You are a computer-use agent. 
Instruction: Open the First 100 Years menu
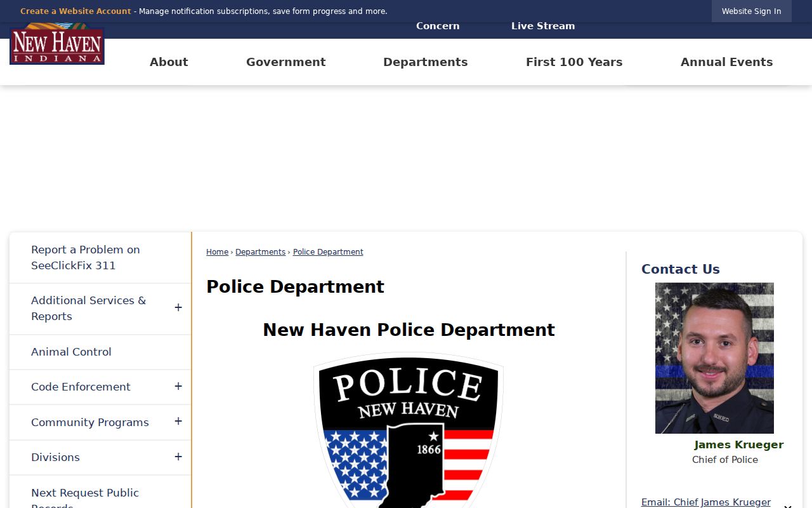tap(574, 62)
